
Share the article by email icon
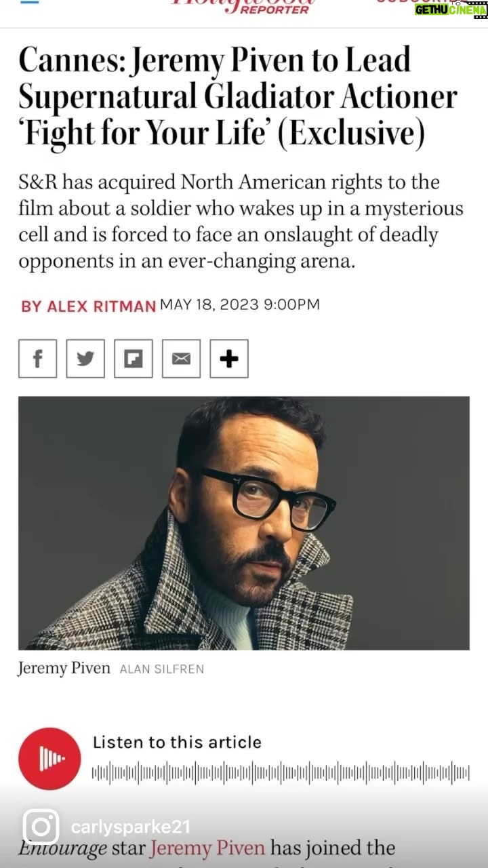click(x=181, y=359)
